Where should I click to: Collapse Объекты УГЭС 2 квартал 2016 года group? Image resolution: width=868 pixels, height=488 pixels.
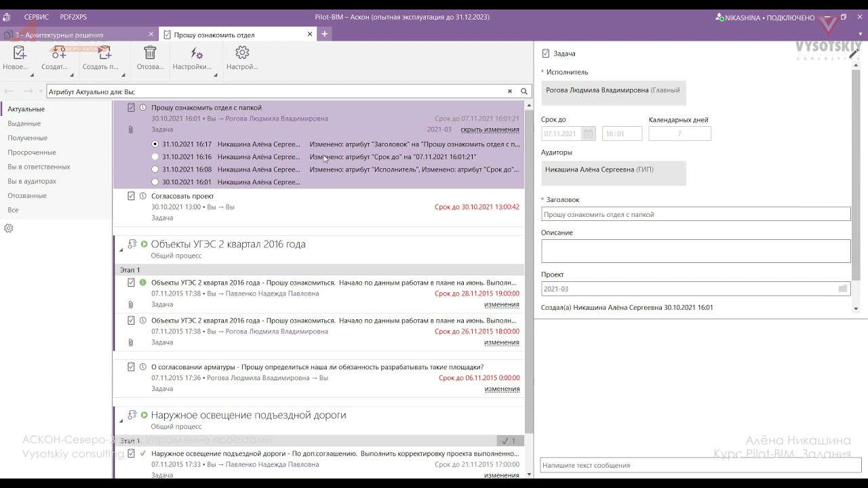[121, 250]
